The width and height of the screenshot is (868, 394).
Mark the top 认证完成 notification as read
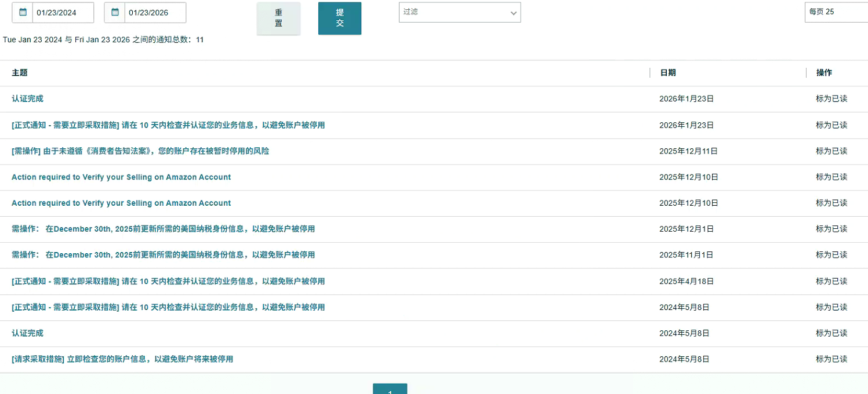(x=831, y=99)
